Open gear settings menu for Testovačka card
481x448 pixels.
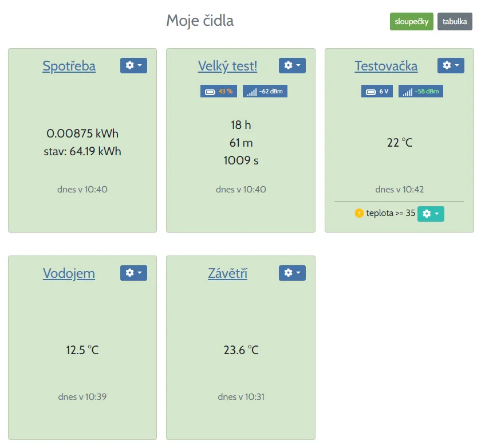click(x=451, y=65)
